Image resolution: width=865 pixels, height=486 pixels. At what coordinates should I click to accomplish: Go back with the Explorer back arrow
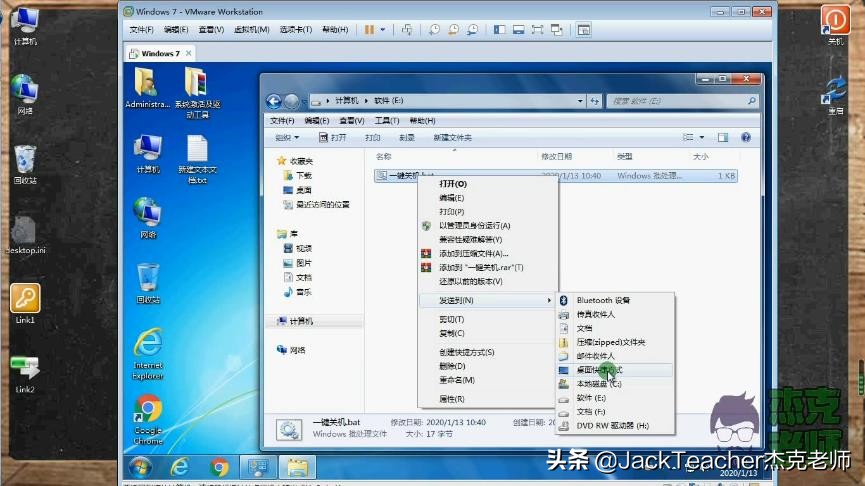click(274, 101)
